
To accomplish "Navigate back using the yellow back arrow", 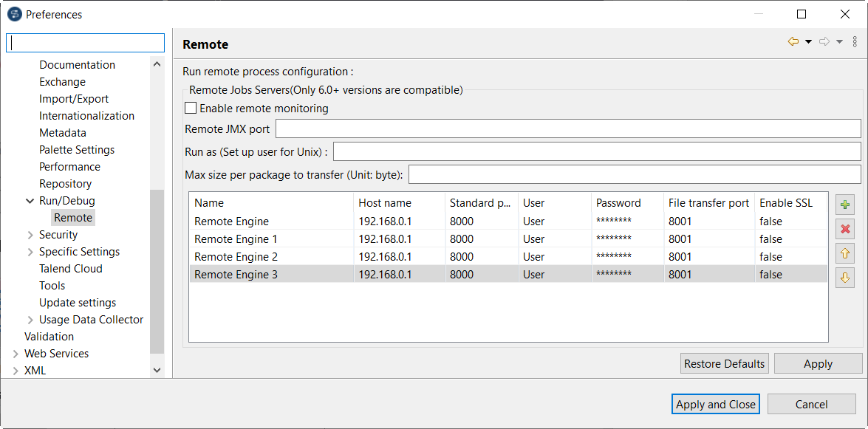I will point(793,42).
